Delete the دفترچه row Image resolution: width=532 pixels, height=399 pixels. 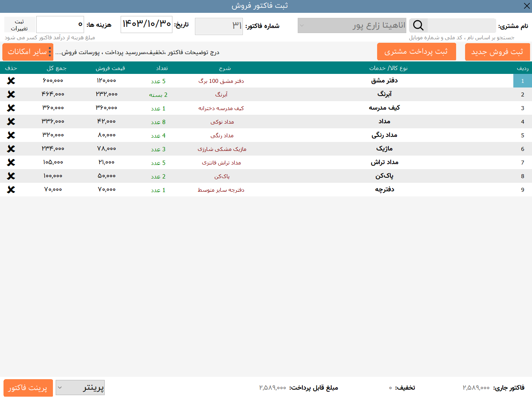pyautogui.click(x=11, y=189)
